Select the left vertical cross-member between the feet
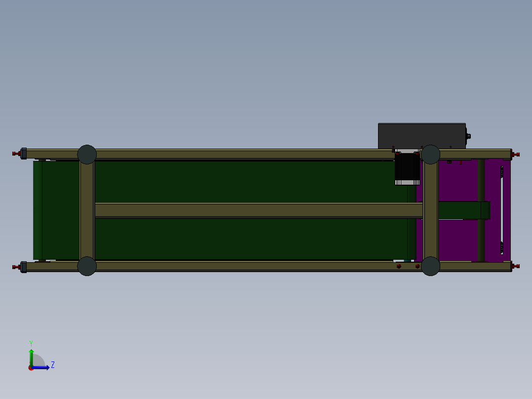The height and width of the screenshot is (399, 532). click(87, 210)
